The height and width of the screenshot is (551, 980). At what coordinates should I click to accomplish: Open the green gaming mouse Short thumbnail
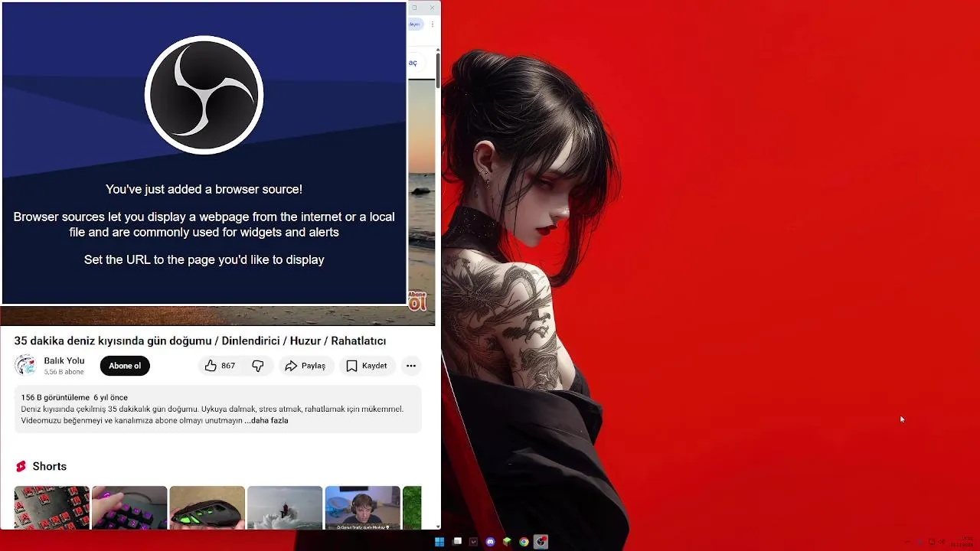click(x=207, y=507)
